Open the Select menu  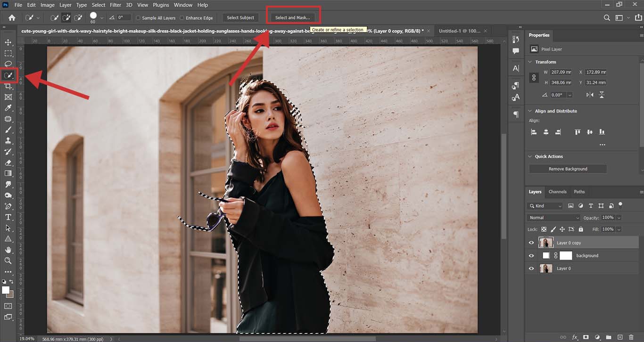click(x=98, y=5)
